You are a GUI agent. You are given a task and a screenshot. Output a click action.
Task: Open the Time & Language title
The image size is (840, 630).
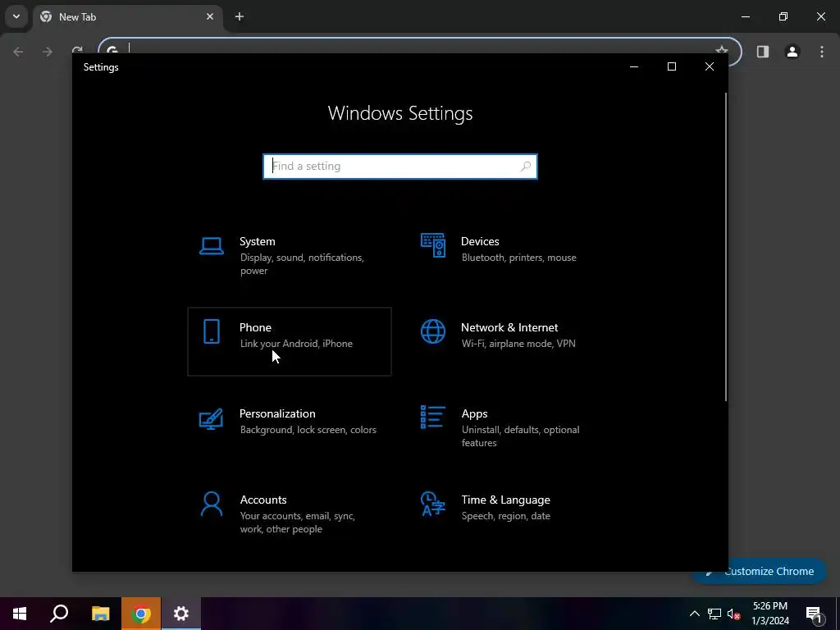[x=505, y=500]
